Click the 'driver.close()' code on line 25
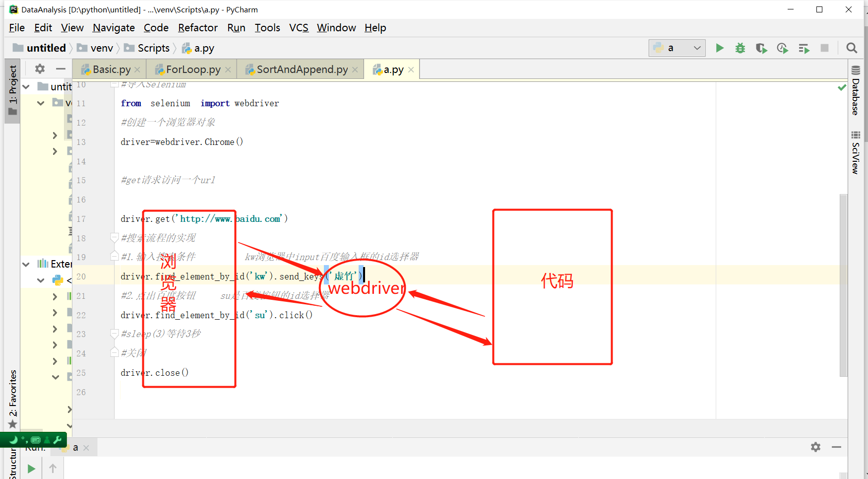The image size is (868, 479). coord(155,373)
